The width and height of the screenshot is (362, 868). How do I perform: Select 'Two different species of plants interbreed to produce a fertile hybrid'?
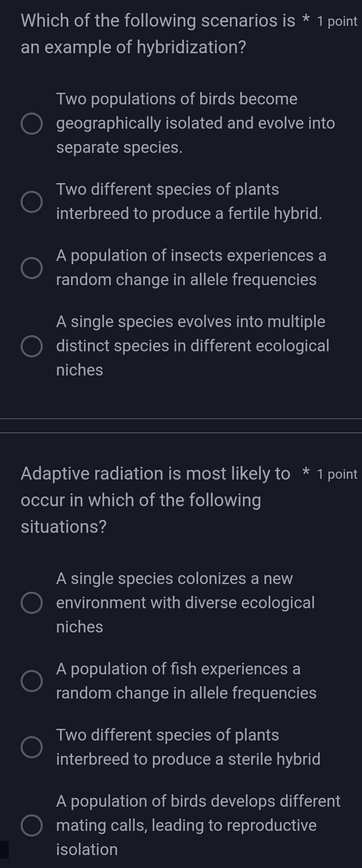tap(32, 201)
